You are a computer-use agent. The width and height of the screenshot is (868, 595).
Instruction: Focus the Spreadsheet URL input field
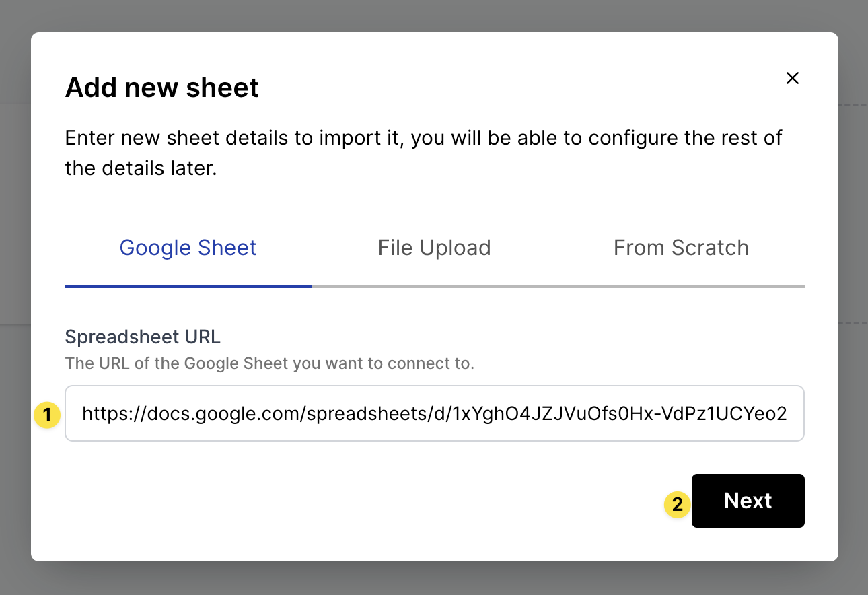tap(434, 413)
